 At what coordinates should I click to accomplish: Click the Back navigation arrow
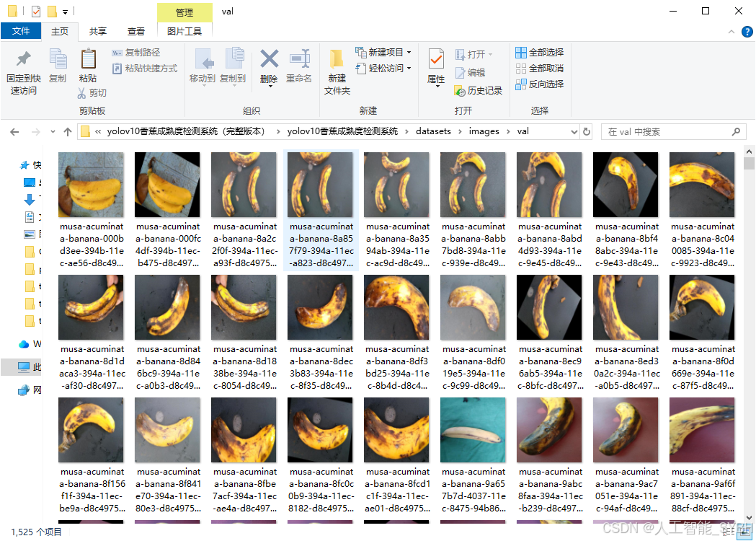click(x=14, y=131)
